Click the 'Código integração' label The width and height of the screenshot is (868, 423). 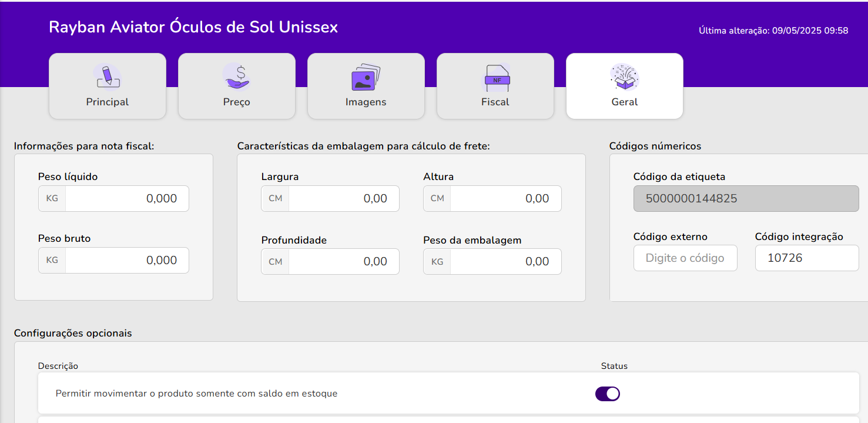799,237
